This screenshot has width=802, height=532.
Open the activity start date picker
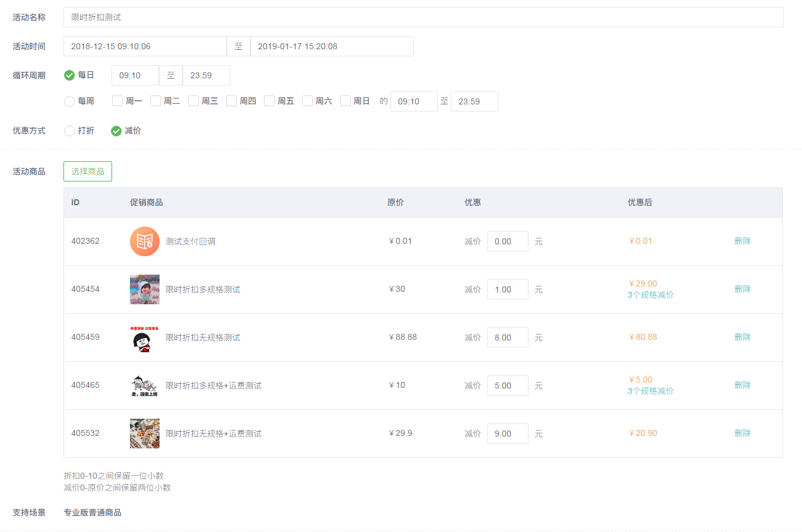(x=145, y=46)
